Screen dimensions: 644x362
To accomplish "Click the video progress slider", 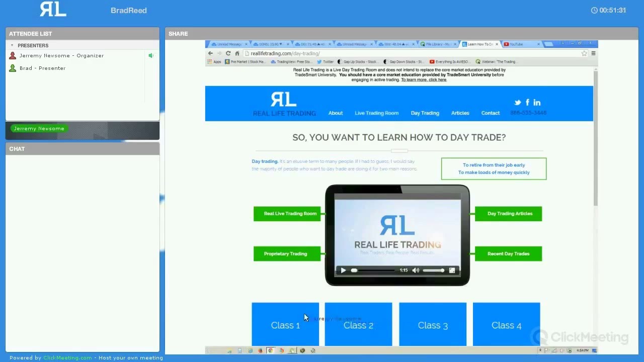I will (373, 270).
